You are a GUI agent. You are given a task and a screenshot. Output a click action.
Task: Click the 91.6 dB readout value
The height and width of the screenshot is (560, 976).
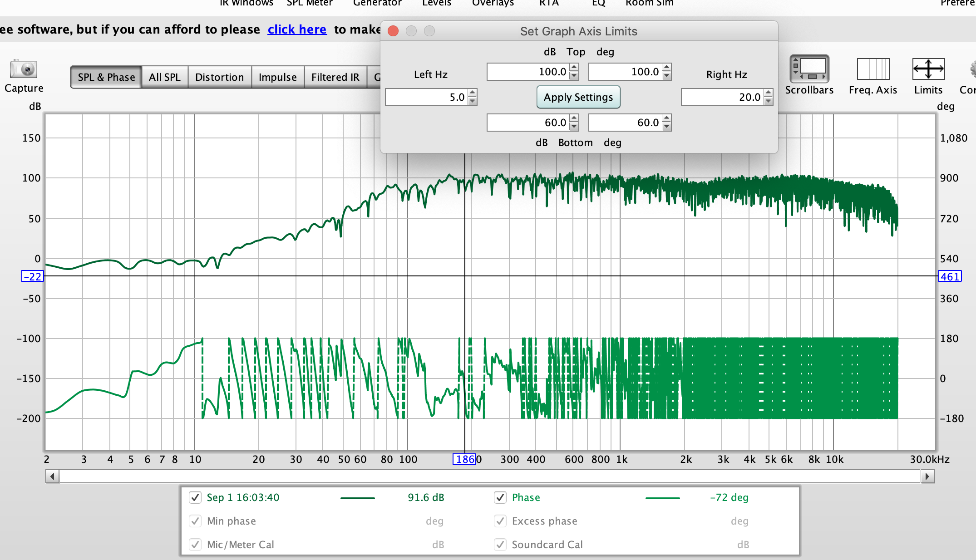coord(426,497)
